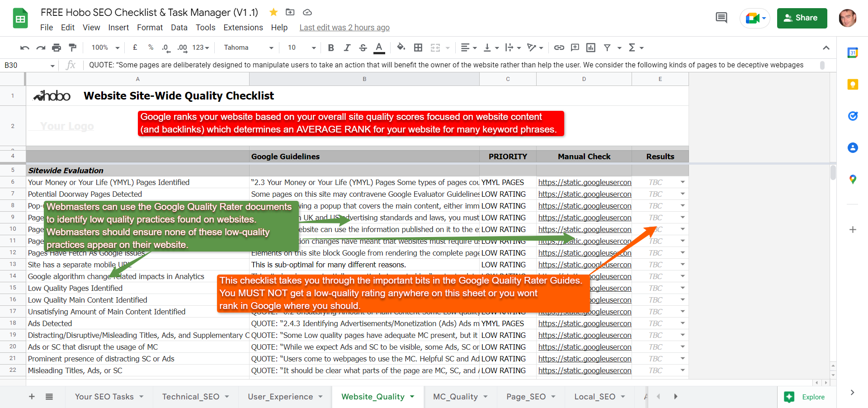Screen dimensions: 868x408
Task: Open the Tahoma font dropdown
Action: [249, 47]
